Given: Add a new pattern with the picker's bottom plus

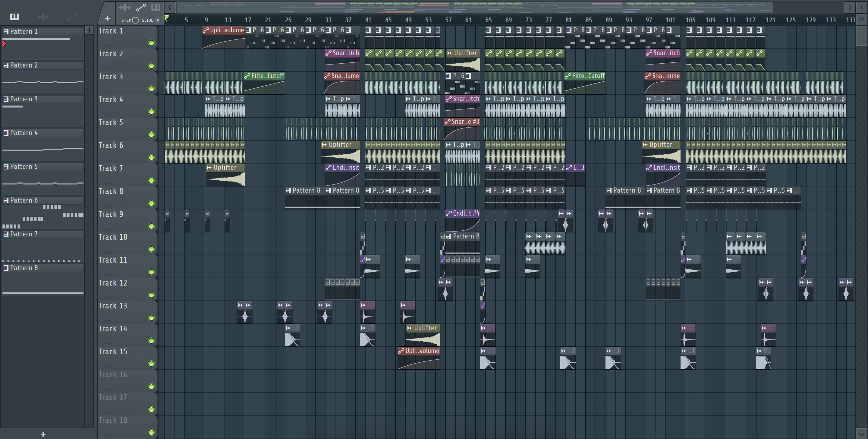Looking at the screenshot, I should click(43, 434).
